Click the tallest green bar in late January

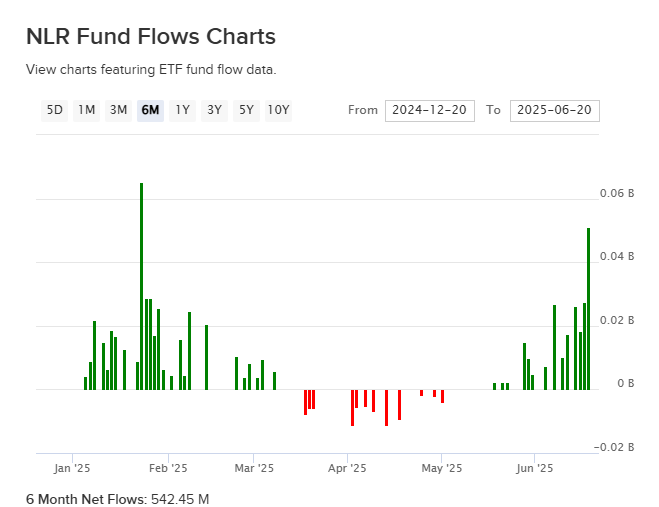click(141, 285)
